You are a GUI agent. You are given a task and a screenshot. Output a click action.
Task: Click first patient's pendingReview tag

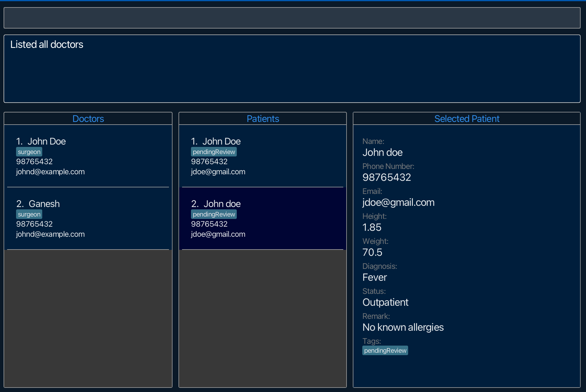[214, 152]
